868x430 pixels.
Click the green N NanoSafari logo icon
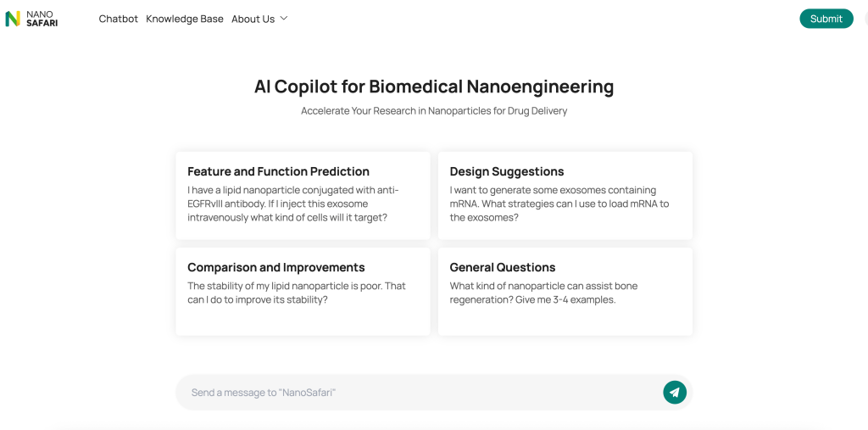(13, 19)
